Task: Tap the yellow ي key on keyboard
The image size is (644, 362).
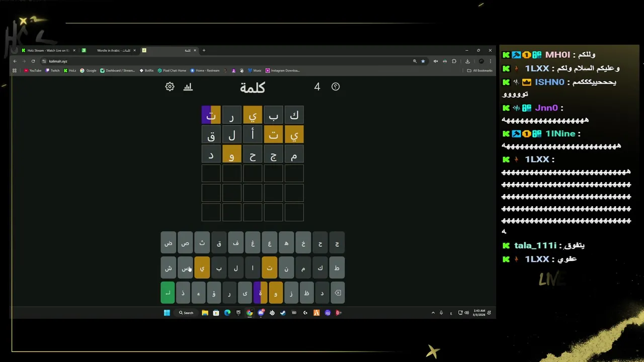Action: pyautogui.click(x=202, y=267)
